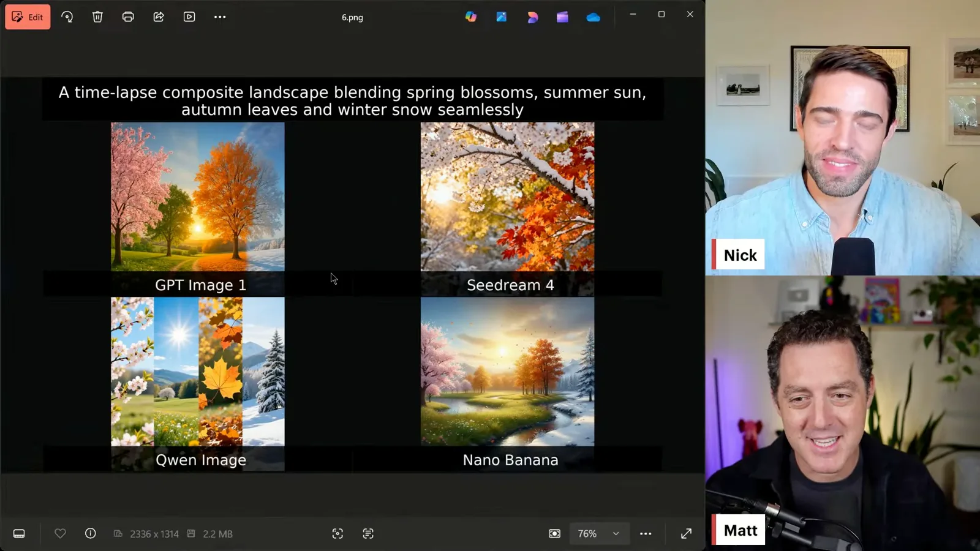980x551 pixels.
Task: Click the 'Seedream 4' caption
Action: [510, 285]
